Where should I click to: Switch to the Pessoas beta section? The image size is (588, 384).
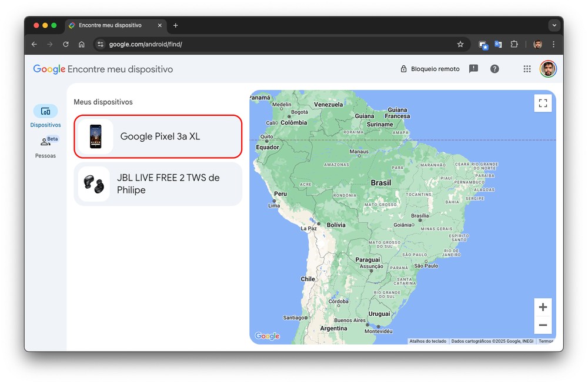coord(45,146)
